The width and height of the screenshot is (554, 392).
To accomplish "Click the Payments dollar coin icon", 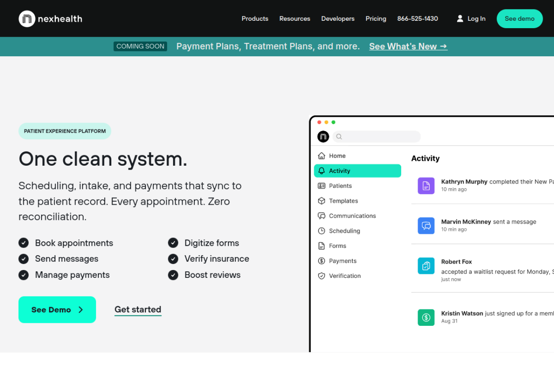I will click(x=322, y=261).
